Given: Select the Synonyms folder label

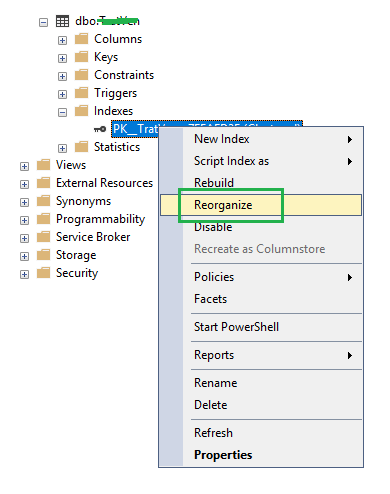Looking at the screenshot, I should point(83,201).
